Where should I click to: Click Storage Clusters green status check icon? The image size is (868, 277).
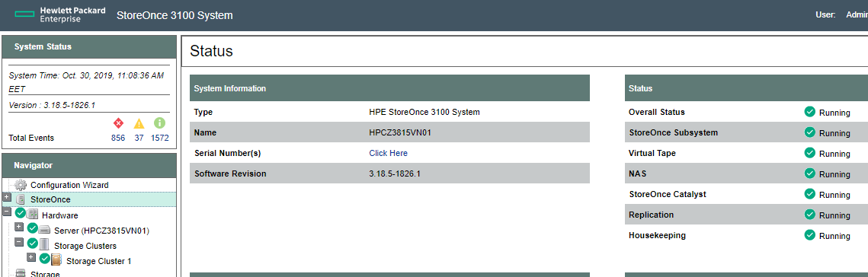click(33, 244)
